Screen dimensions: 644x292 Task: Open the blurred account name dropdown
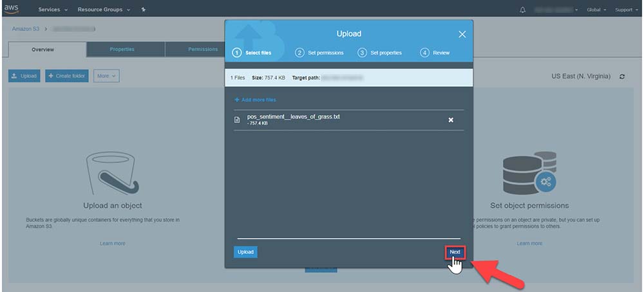click(556, 10)
